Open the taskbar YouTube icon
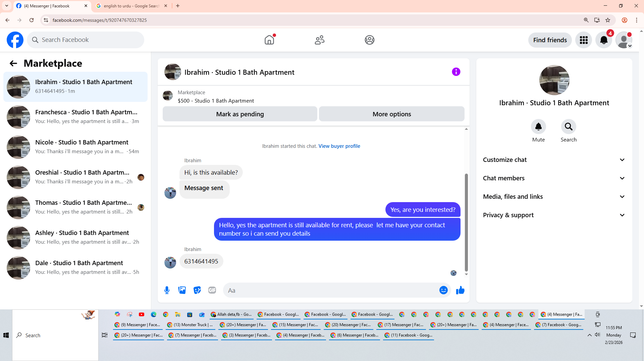644x361 pixels. [x=142, y=314]
